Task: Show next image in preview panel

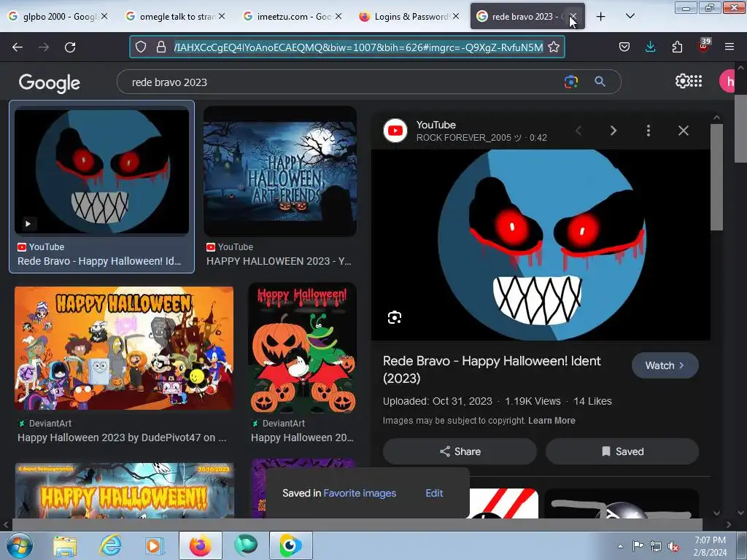Action: point(614,131)
